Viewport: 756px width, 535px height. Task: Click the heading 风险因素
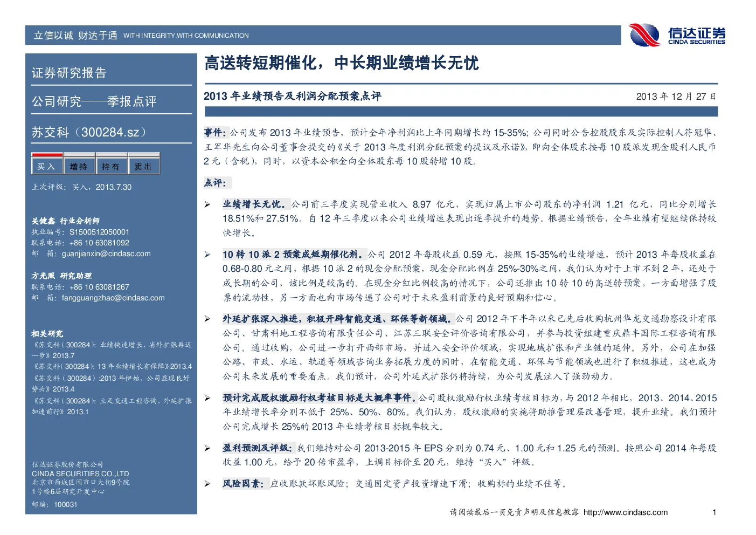246,483
